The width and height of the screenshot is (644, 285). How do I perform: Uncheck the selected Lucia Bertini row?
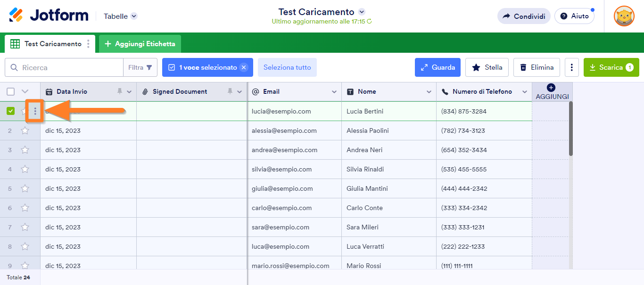(x=11, y=111)
